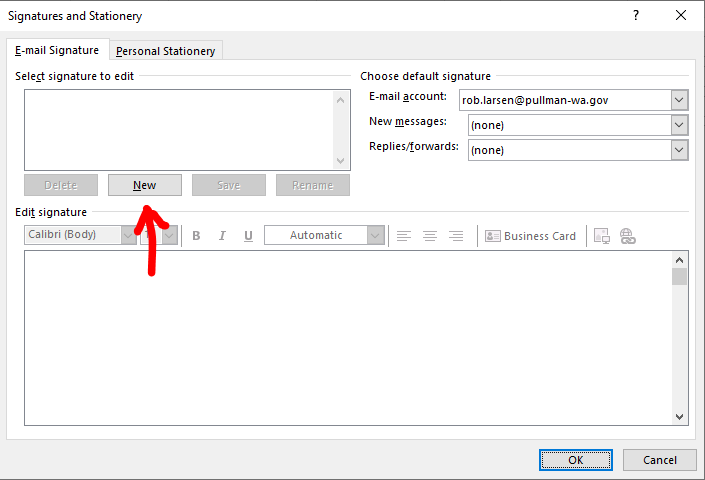Toggle underline formatting for signature text
Viewport: 705px width, 480px height.
[x=248, y=236]
